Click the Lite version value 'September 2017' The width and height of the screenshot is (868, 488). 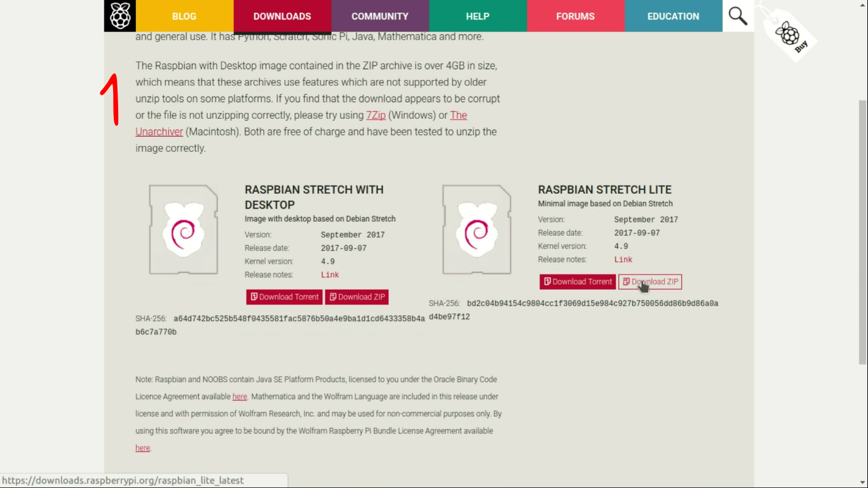point(646,220)
